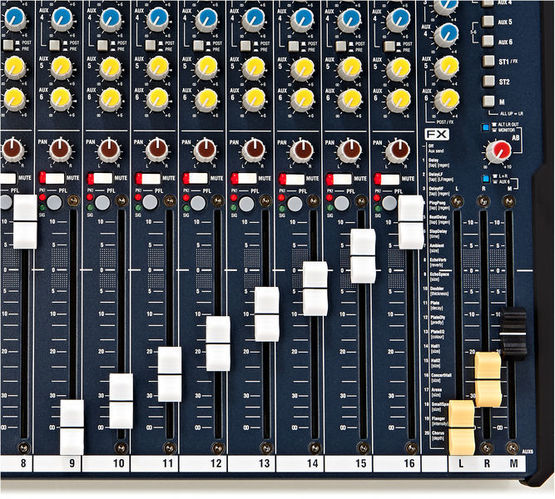The width and height of the screenshot is (555, 499).
Task: Click the brown PAN knob on channel 15
Action: [350, 150]
